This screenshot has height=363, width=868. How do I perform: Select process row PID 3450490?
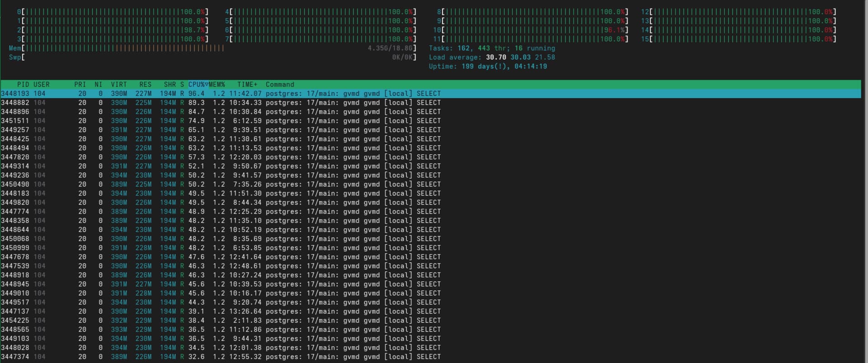[x=430, y=184]
